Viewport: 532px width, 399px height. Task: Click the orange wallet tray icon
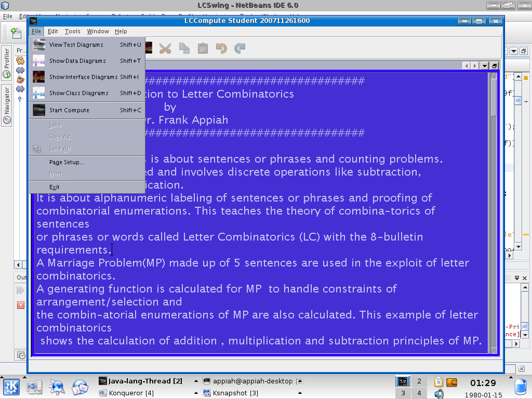point(452,382)
